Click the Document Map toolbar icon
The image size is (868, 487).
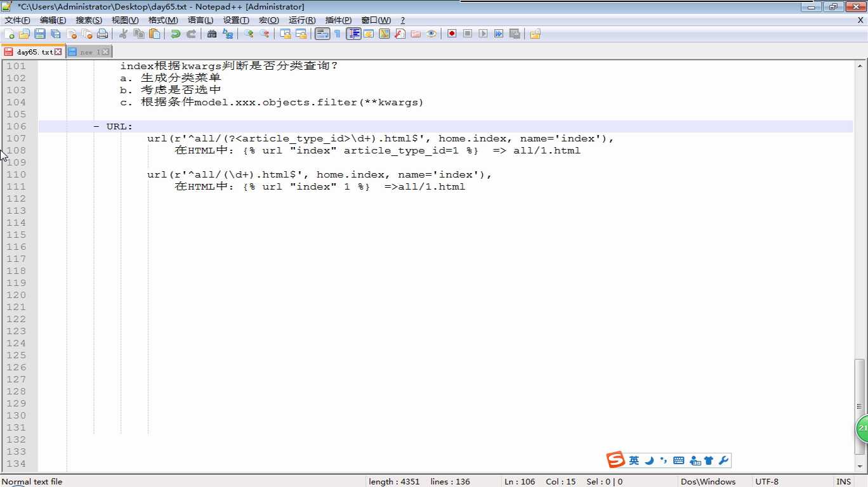(x=385, y=34)
